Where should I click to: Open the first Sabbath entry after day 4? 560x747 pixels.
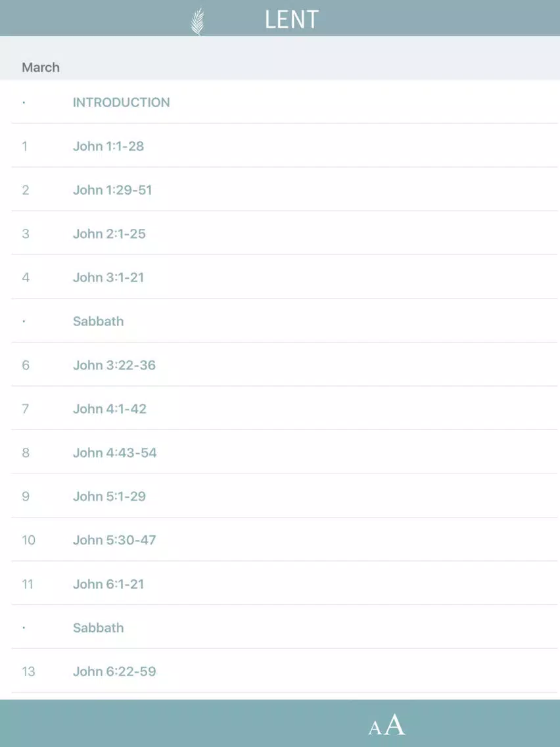pyautogui.click(x=285, y=321)
